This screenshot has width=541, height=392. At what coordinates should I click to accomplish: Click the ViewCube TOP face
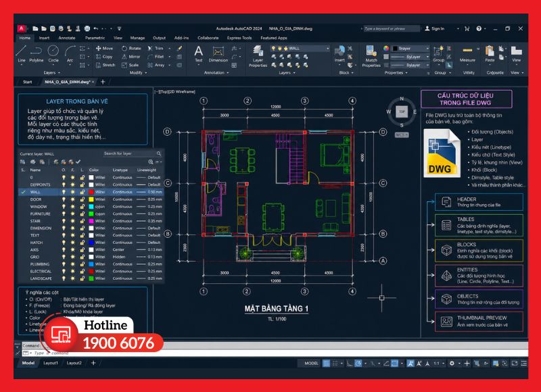(402, 112)
